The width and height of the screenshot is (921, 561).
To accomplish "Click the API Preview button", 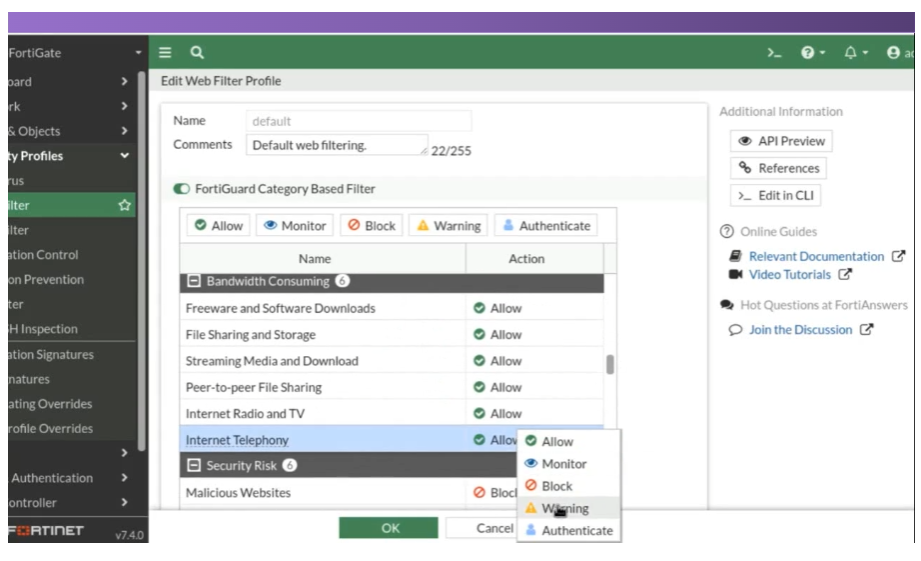I will 781,141.
